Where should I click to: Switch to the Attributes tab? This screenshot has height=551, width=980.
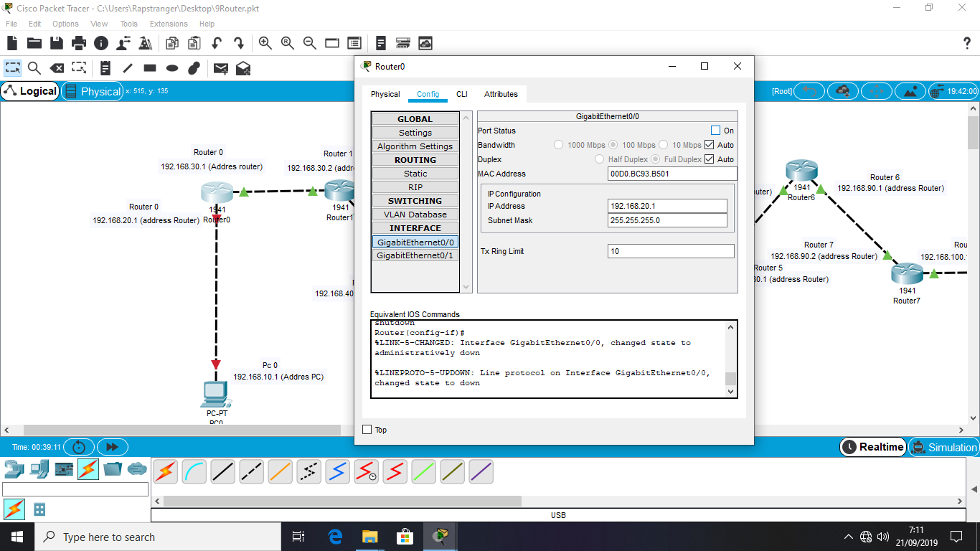501,94
